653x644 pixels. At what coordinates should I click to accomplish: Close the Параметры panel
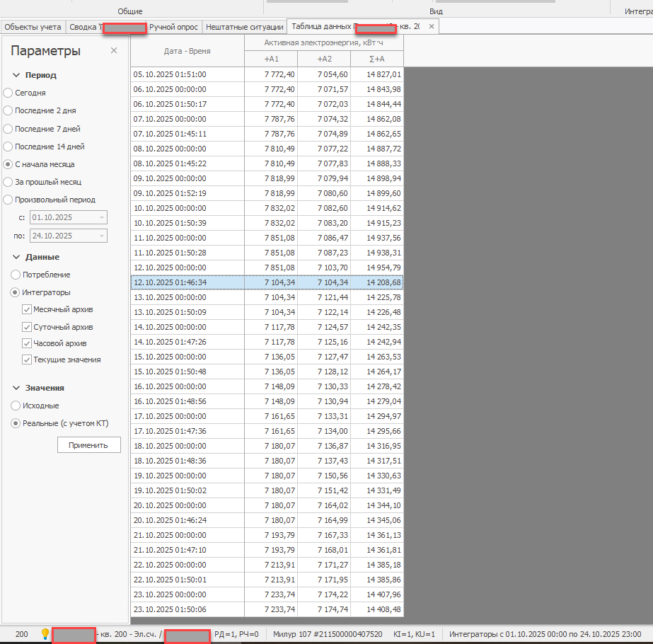click(114, 51)
